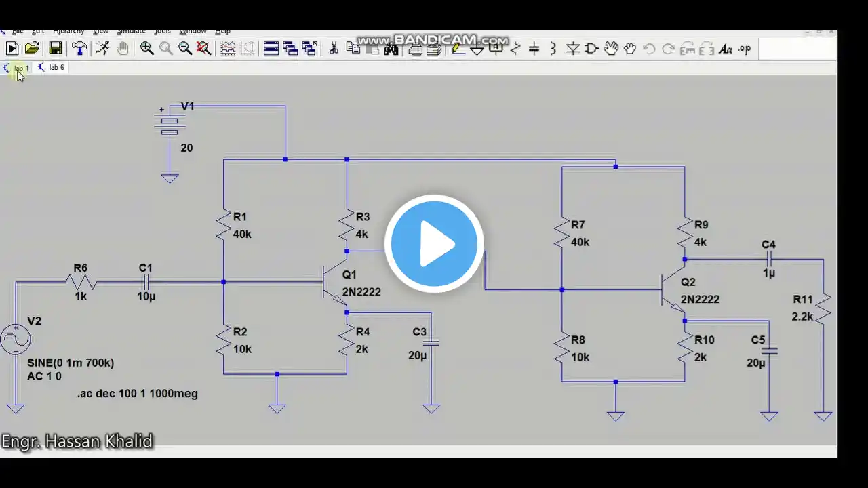Select the .ac dec 100 1 1000meg directive
Viewport: 868px width, 488px height.
coord(138,393)
